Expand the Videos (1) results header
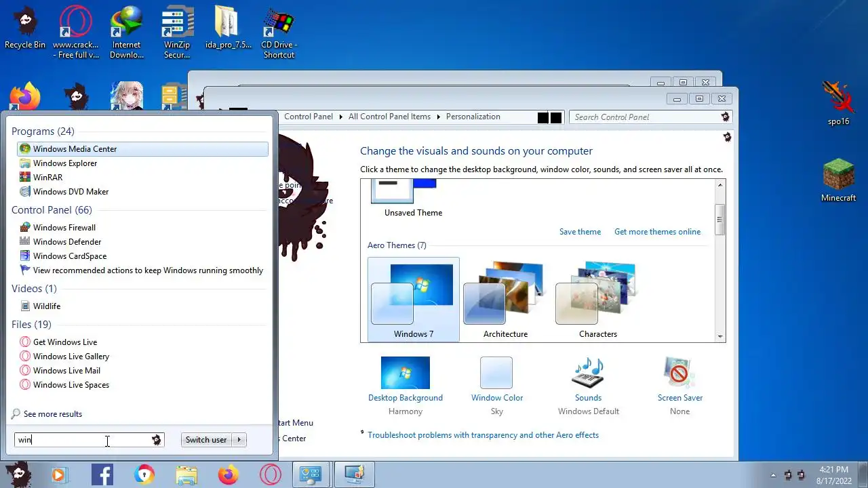 click(x=34, y=288)
